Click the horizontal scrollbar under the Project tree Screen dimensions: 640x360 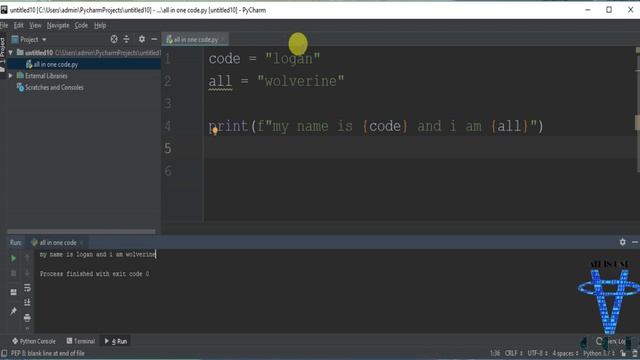[x=81, y=231]
